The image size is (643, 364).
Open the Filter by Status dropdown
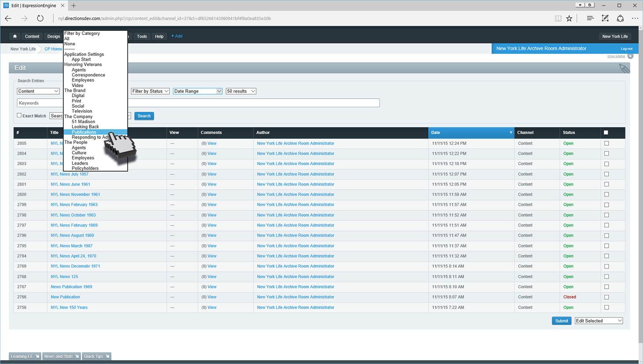(x=150, y=91)
